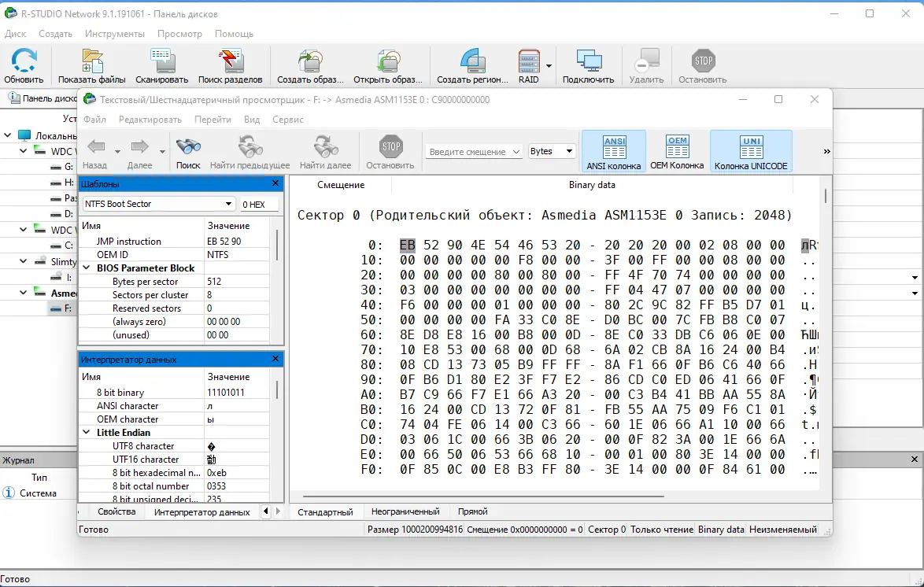
Task: Open Инструменты menu
Action: [x=114, y=34]
